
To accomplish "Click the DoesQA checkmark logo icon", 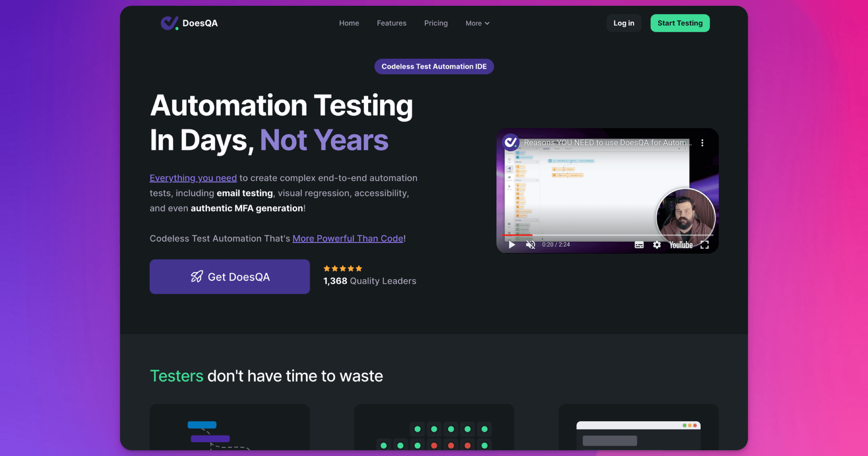I will pos(170,23).
